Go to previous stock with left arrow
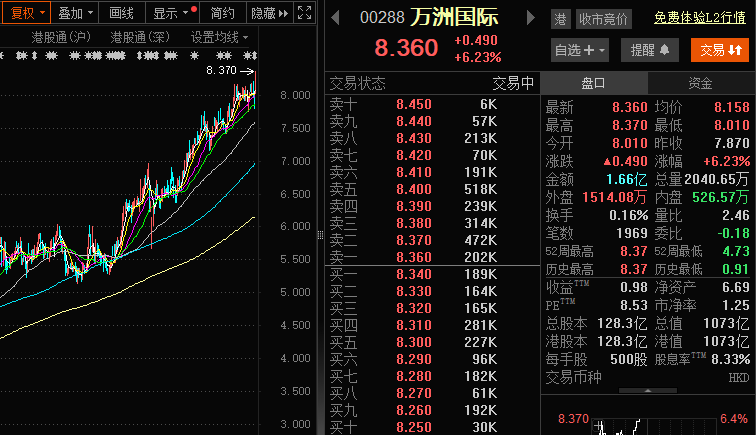This screenshot has height=435, width=756. (x=335, y=18)
